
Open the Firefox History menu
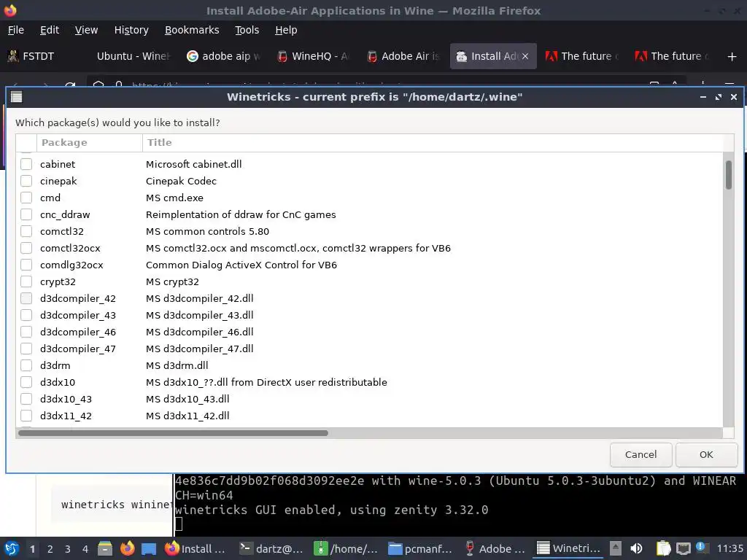click(131, 30)
